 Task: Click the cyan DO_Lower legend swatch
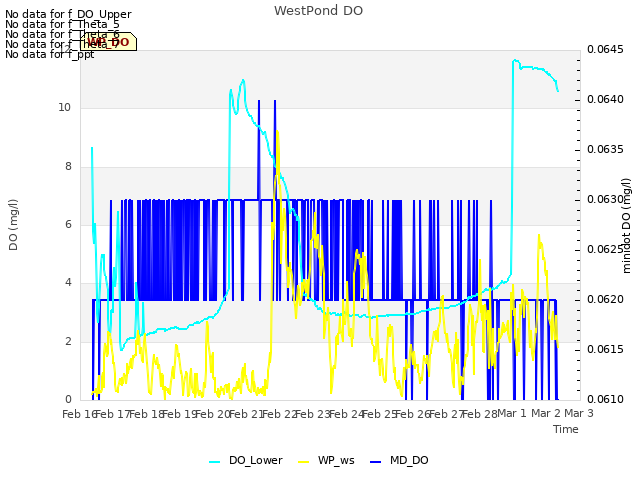point(215,461)
